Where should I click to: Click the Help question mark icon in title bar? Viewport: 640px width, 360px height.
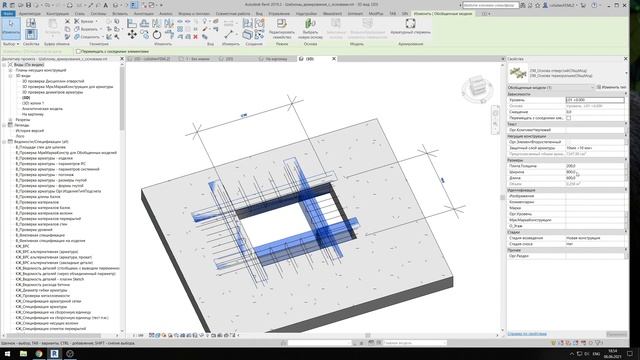click(594, 5)
